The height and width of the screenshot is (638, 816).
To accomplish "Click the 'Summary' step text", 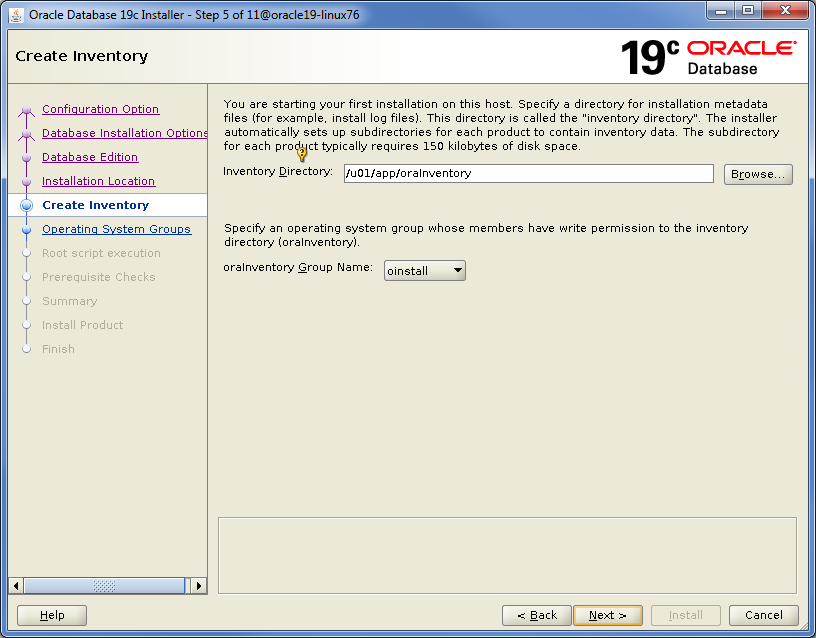I will (x=70, y=301).
